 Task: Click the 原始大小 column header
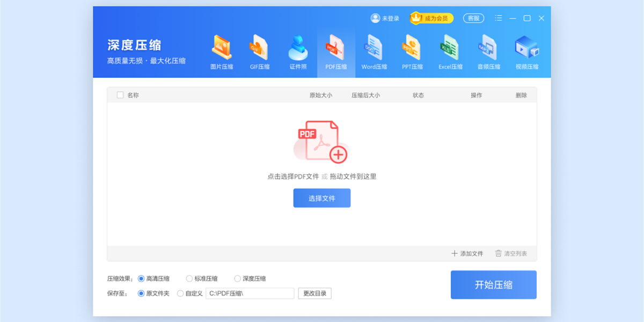321,95
